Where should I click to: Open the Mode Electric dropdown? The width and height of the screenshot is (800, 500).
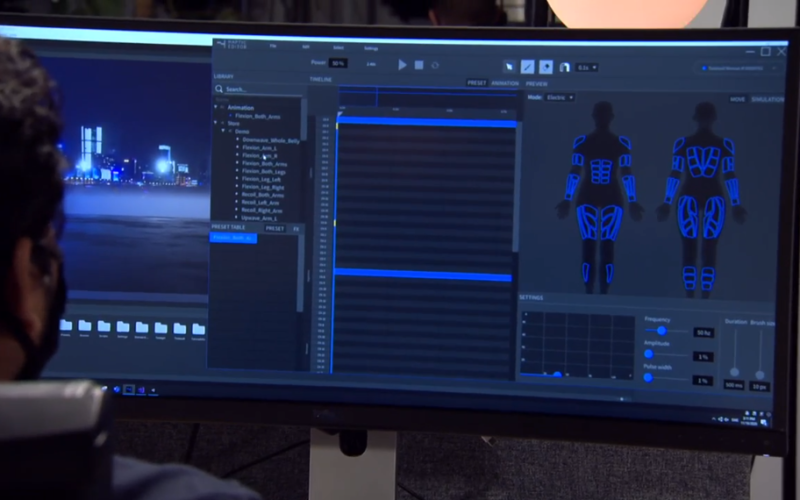(559, 97)
